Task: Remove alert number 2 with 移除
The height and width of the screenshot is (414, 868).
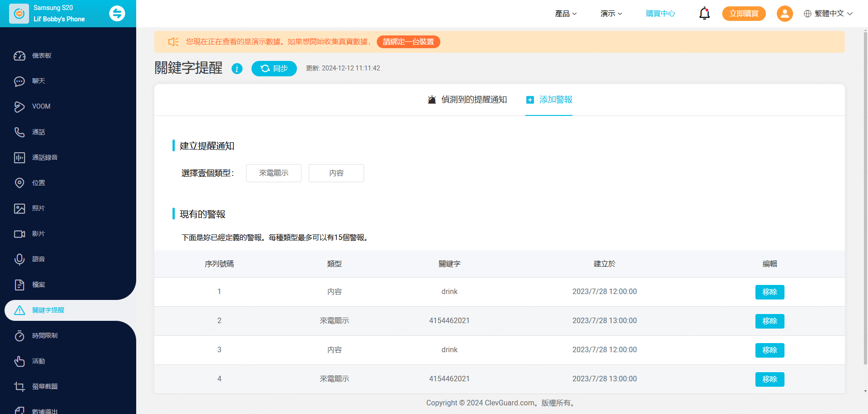Action: click(769, 321)
